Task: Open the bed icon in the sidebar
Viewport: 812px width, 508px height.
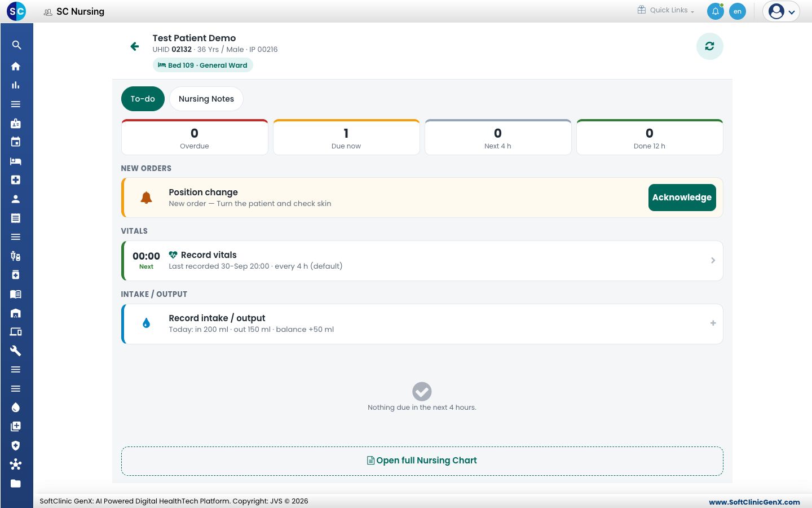Action: click(16, 161)
